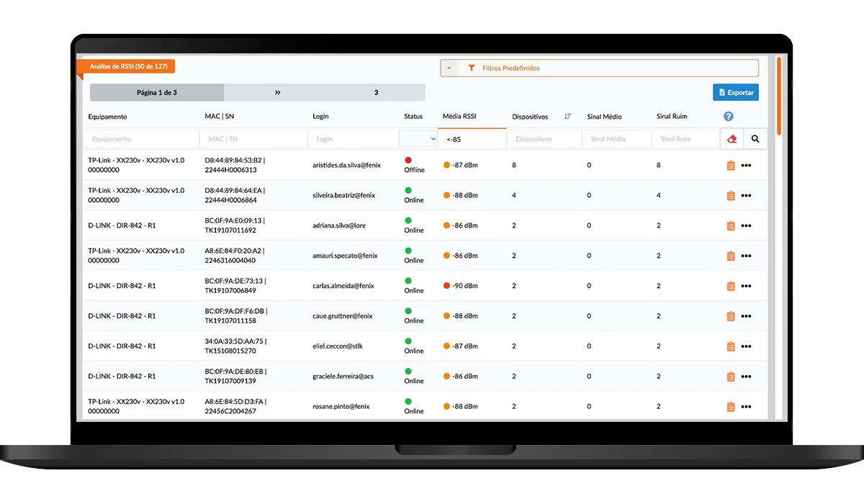Click the Equipamento filter input field
This screenshot has width=864, height=504.
coord(140,139)
